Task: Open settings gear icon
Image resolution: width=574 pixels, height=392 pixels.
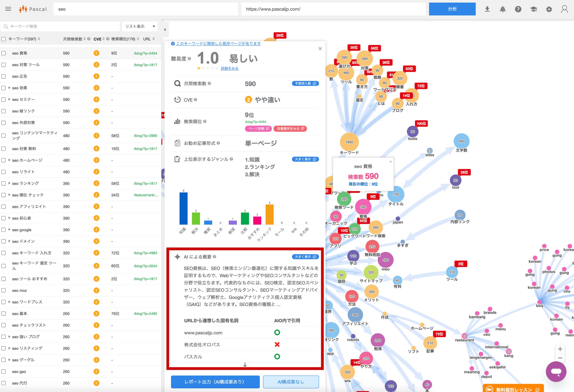Action: click(549, 9)
